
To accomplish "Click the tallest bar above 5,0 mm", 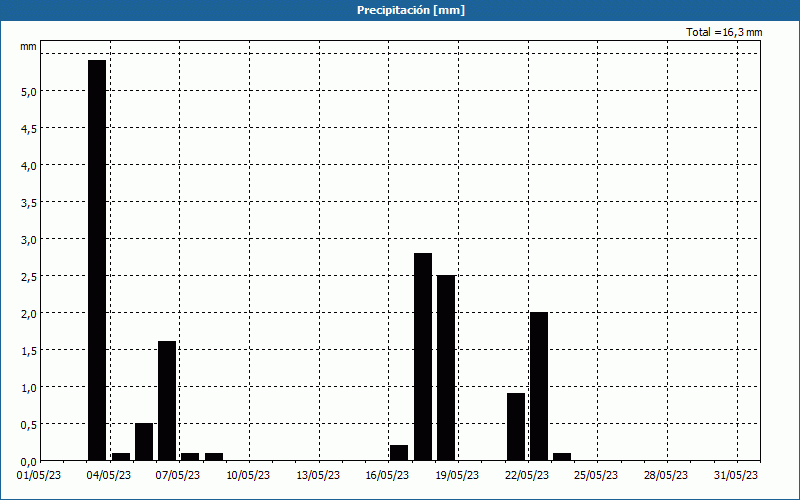I will pyautogui.click(x=97, y=260).
